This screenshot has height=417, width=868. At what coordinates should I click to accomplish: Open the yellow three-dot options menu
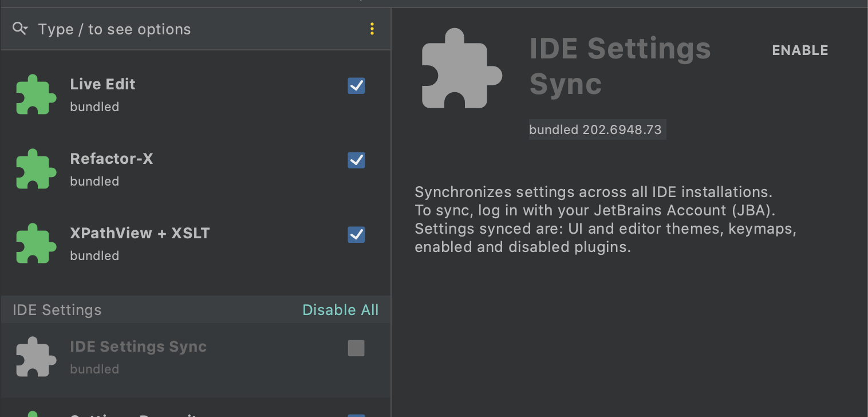[x=372, y=29]
